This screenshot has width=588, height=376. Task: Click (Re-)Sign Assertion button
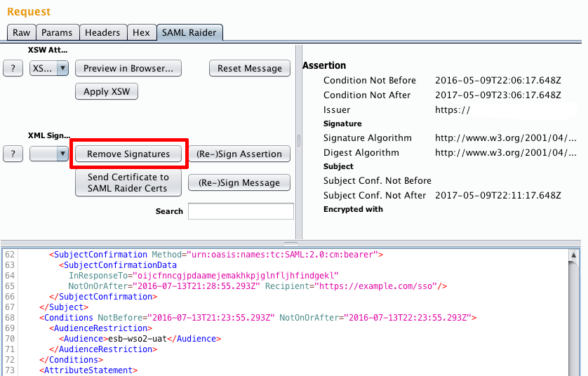[239, 154]
